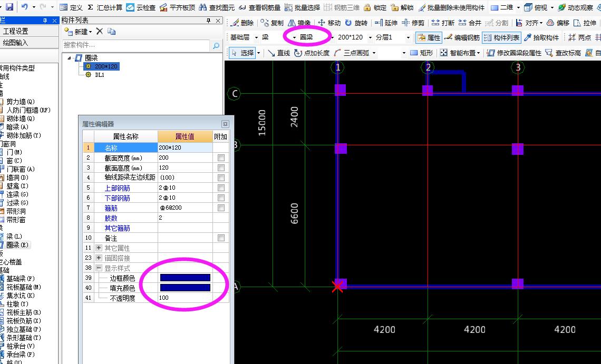Open the 基础层 floor dropdown
Image resolution: width=601 pixels, height=364 pixels.
[x=256, y=37]
